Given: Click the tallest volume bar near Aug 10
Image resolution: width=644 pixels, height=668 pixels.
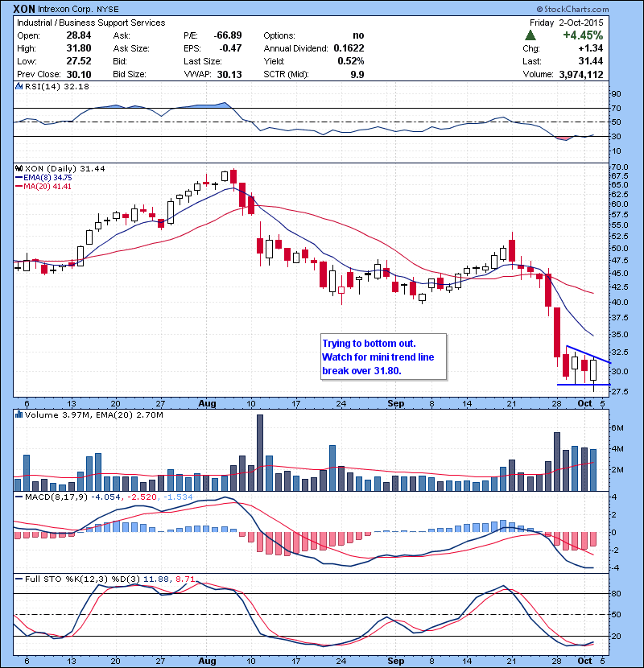Looking at the screenshot, I should point(259,452).
